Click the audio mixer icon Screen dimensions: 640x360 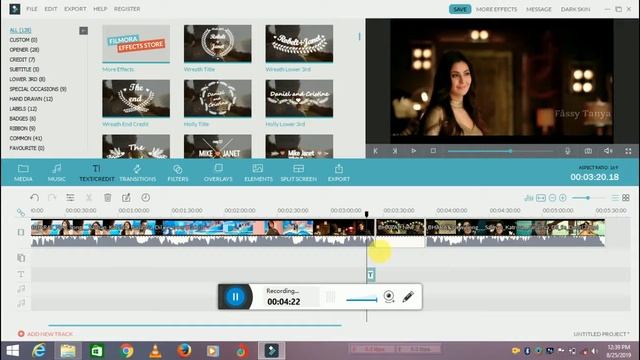[529, 198]
